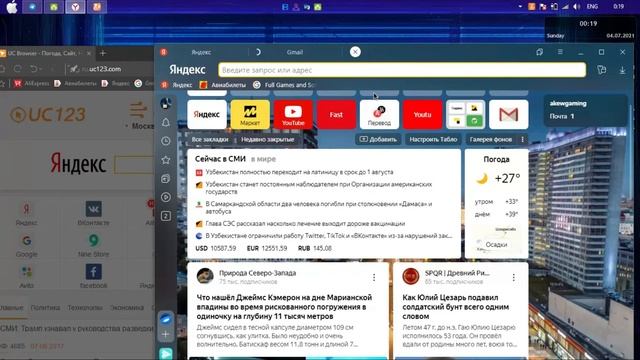Open Почта mail link with count
Image resolution: width=640 pixels, height=360 pixels.
point(562,116)
